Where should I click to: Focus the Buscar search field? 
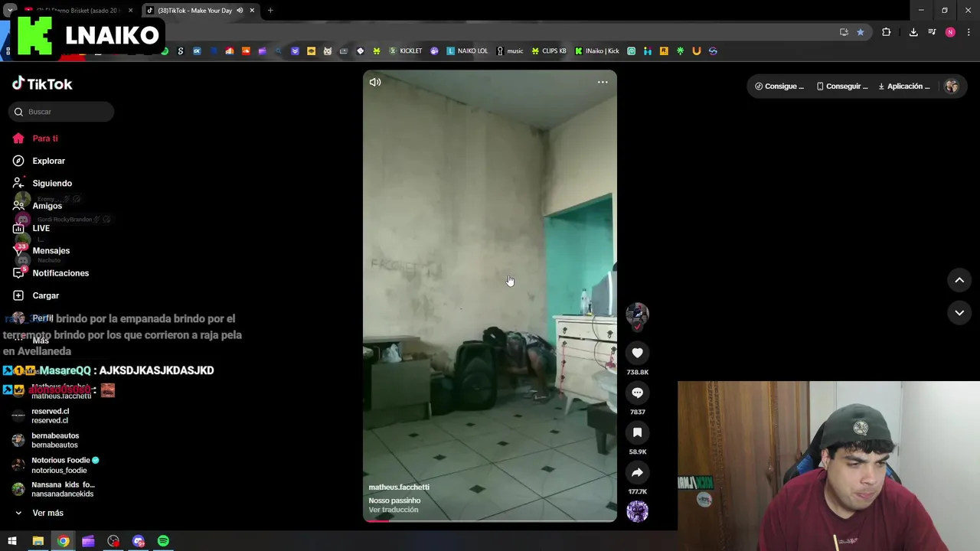(61, 112)
